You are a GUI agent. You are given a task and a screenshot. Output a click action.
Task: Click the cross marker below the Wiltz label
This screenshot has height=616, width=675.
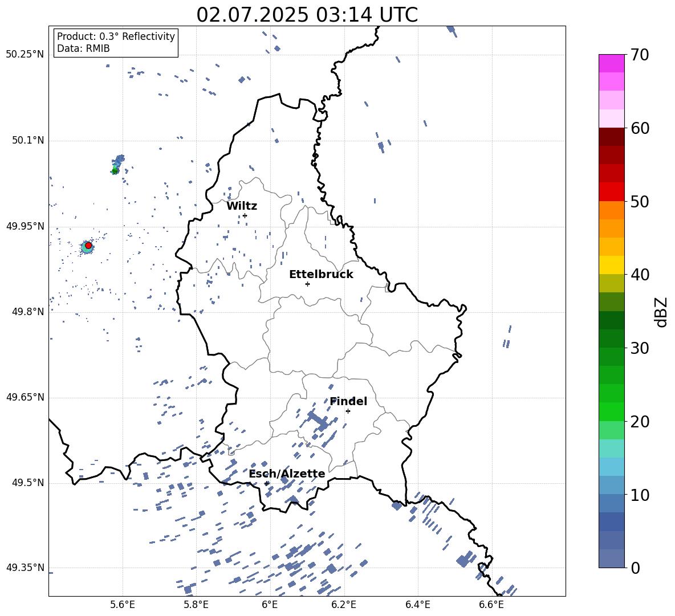(x=245, y=215)
